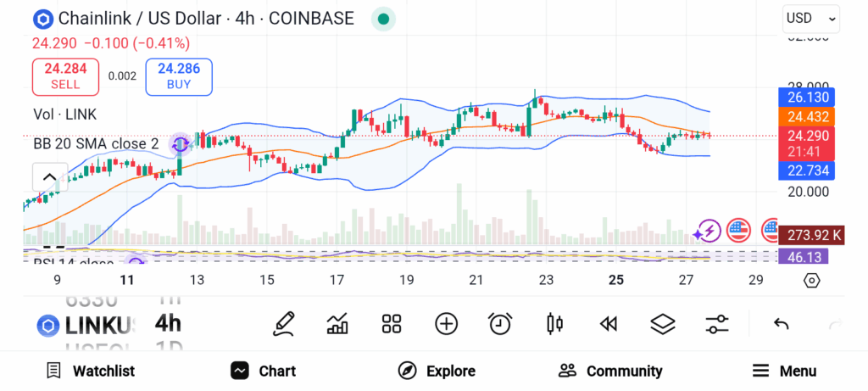Screen dimensions: 868x391
Task: Open the layout grid icon
Action: pos(392,324)
